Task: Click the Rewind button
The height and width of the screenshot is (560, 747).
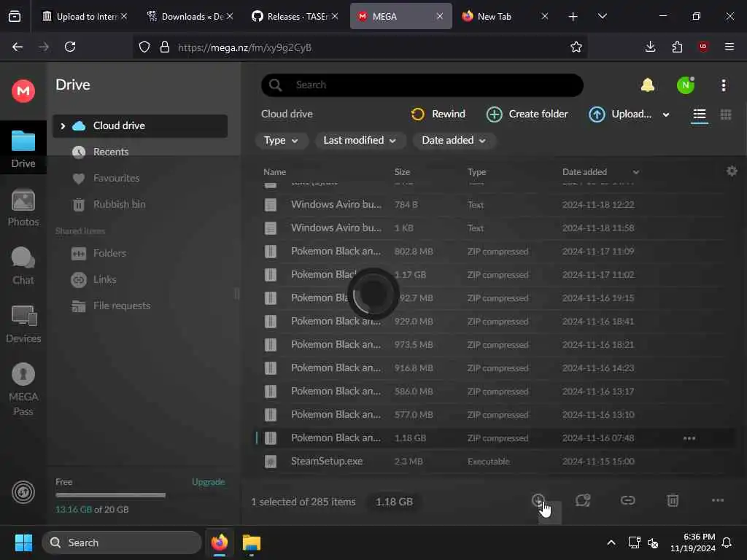Action: pos(438,114)
